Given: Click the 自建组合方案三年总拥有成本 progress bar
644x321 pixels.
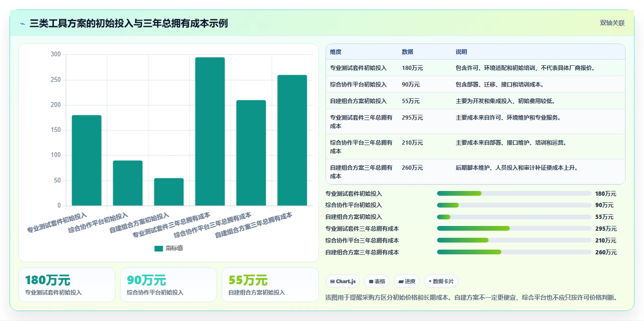Looking at the screenshot, I should coord(514,252).
